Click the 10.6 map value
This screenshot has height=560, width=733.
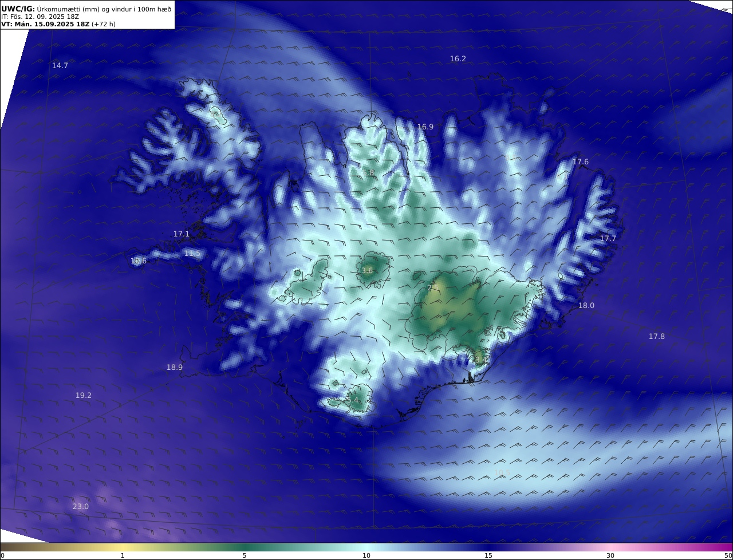pos(139,261)
